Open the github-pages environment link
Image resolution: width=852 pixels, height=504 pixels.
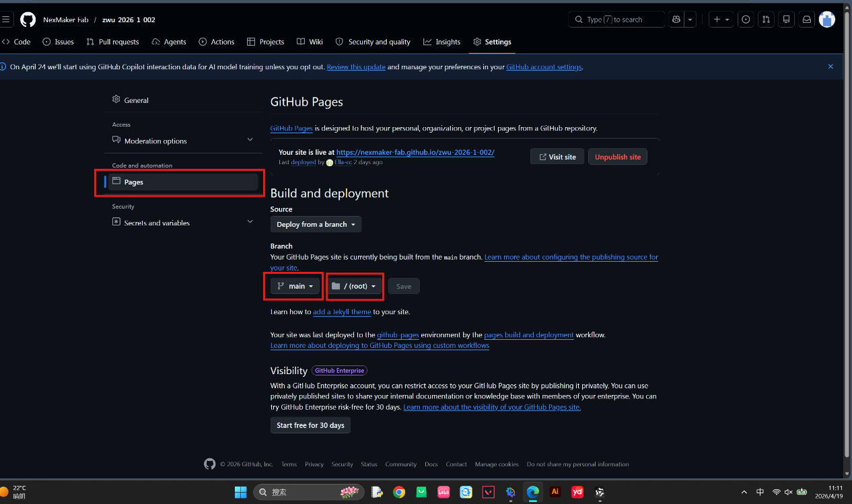pyautogui.click(x=398, y=334)
